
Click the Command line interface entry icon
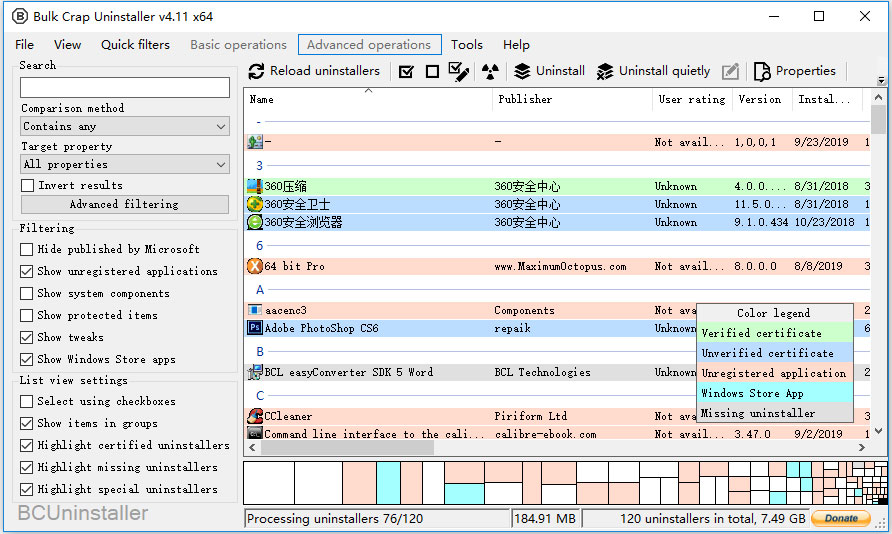(254, 433)
